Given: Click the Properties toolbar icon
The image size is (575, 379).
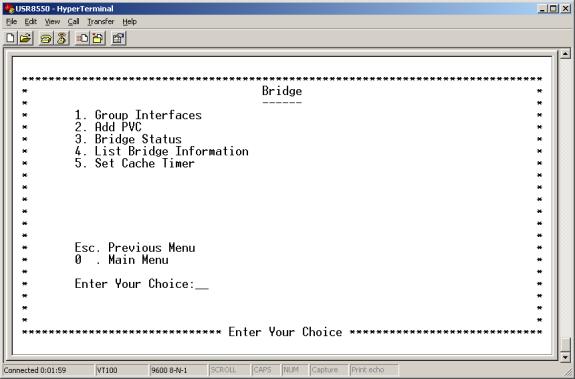Looking at the screenshot, I should pos(118,38).
